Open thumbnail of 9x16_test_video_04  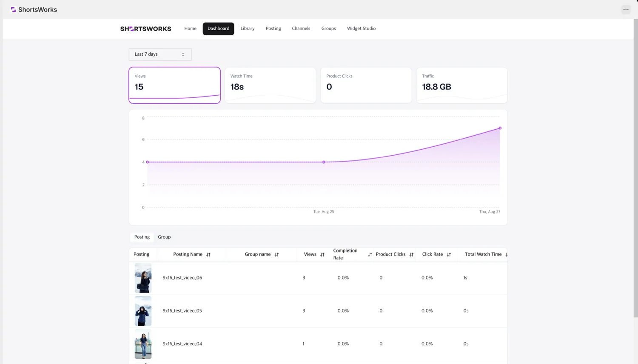click(x=143, y=344)
